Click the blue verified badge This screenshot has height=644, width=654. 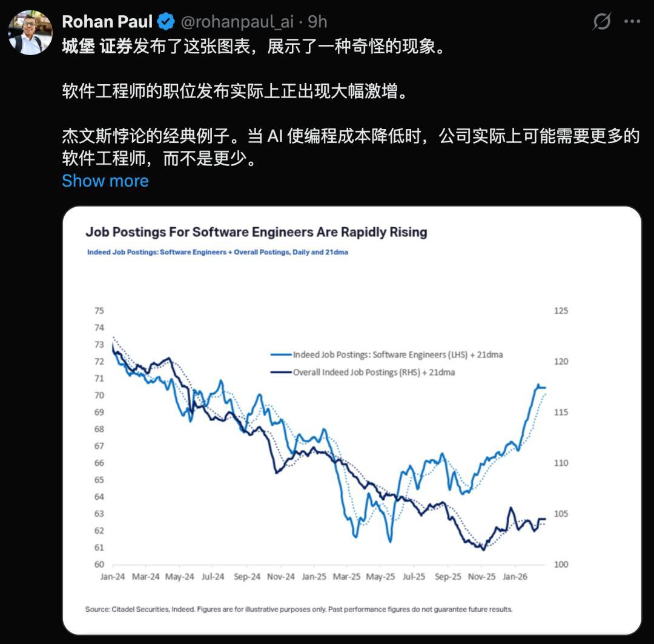(x=166, y=22)
